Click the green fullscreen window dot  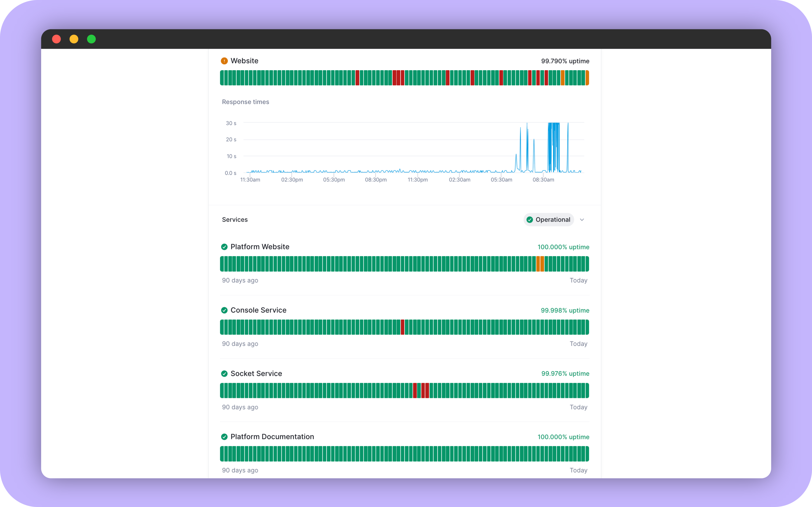(x=91, y=39)
